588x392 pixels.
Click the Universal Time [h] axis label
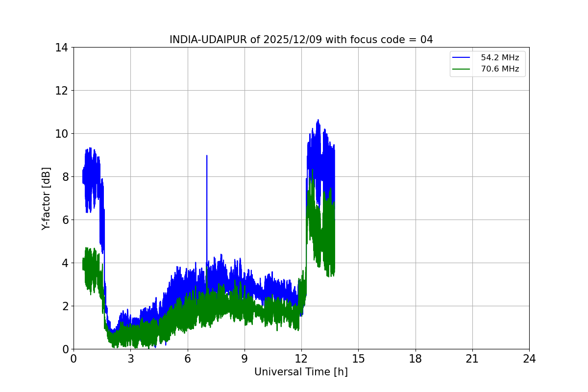pyautogui.click(x=301, y=372)
